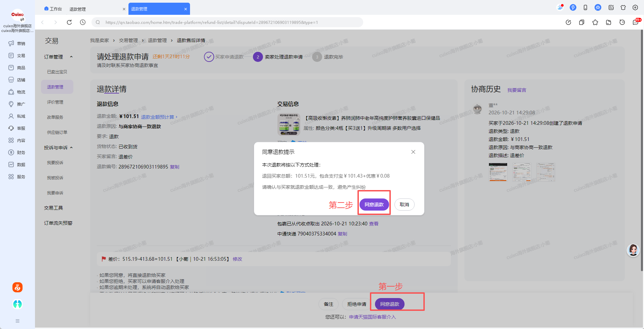Screen dimensions: 644x329
Task: Switch to the 工作台 tab
Action: point(53,9)
